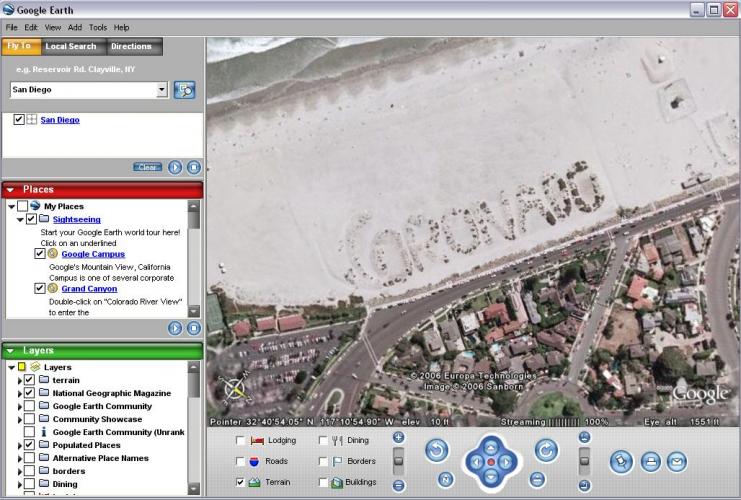Collapse the Places panel
The image size is (741, 500).
[10, 189]
